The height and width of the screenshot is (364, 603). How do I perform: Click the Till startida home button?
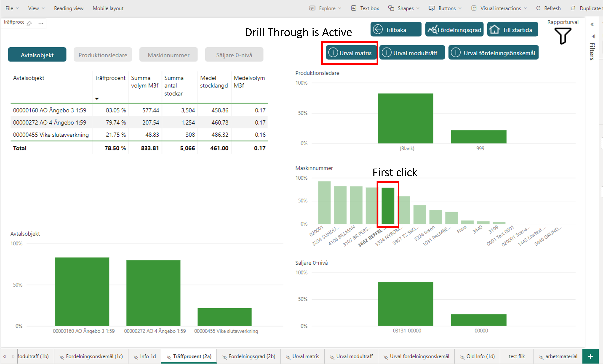point(513,29)
